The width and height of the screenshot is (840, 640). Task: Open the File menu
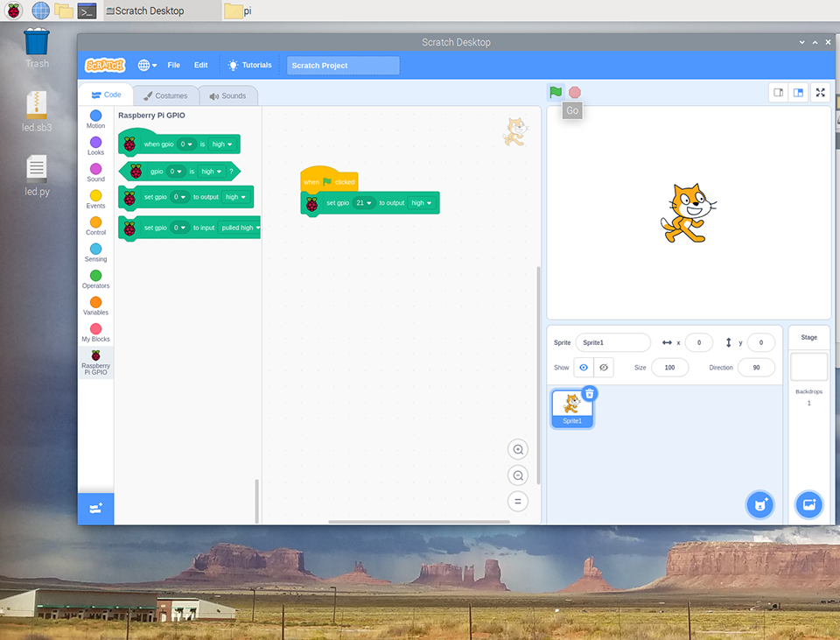coord(173,66)
